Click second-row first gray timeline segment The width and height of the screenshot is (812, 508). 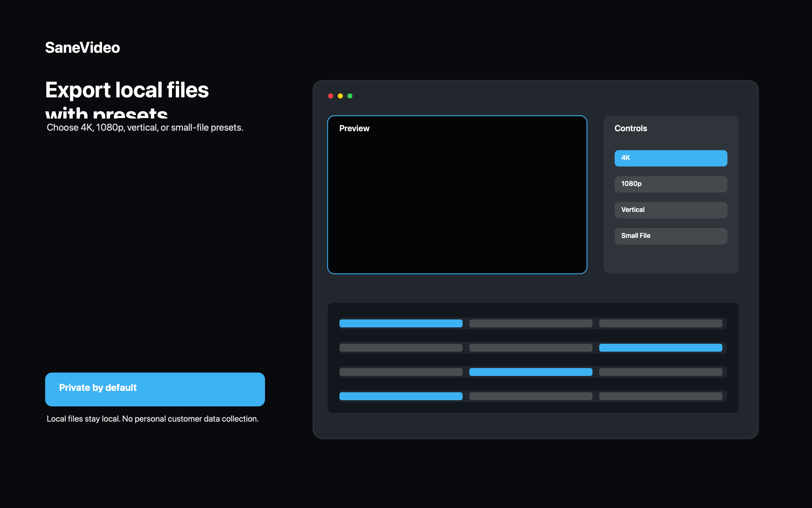[x=401, y=347]
